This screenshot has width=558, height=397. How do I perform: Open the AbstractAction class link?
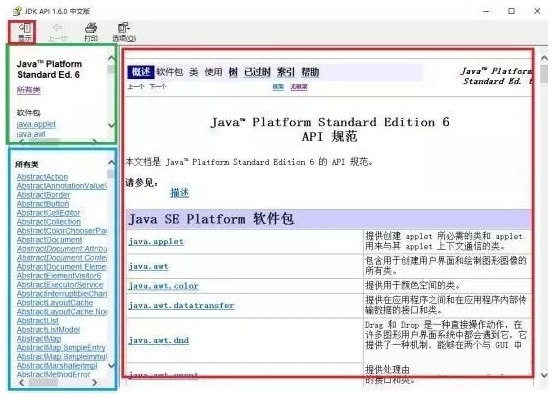point(42,177)
